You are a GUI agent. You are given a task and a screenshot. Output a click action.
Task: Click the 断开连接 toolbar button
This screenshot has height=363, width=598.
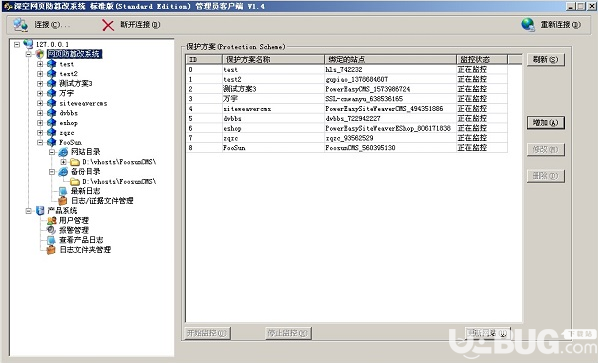click(131, 25)
